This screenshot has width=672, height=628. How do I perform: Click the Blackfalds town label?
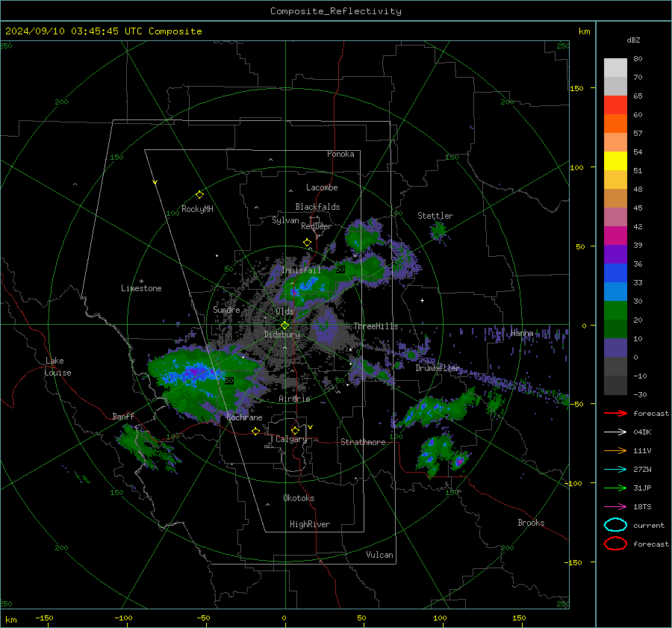[317, 207]
